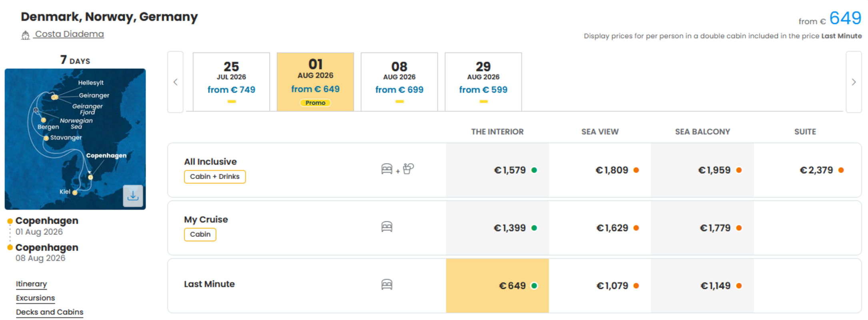The image size is (868, 320).
Task: Click the ship icon beside Costa Diadema
Action: pyautogui.click(x=25, y=36)
